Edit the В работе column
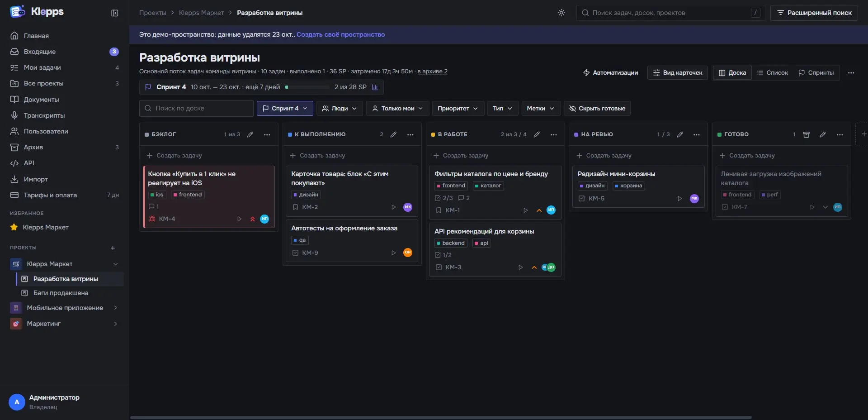 [x=537, y=134]
